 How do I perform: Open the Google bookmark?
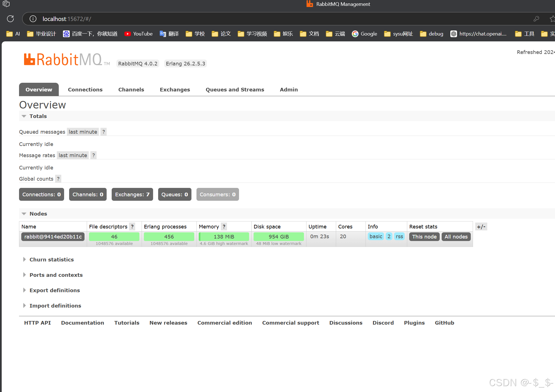[x=365, y=34]
